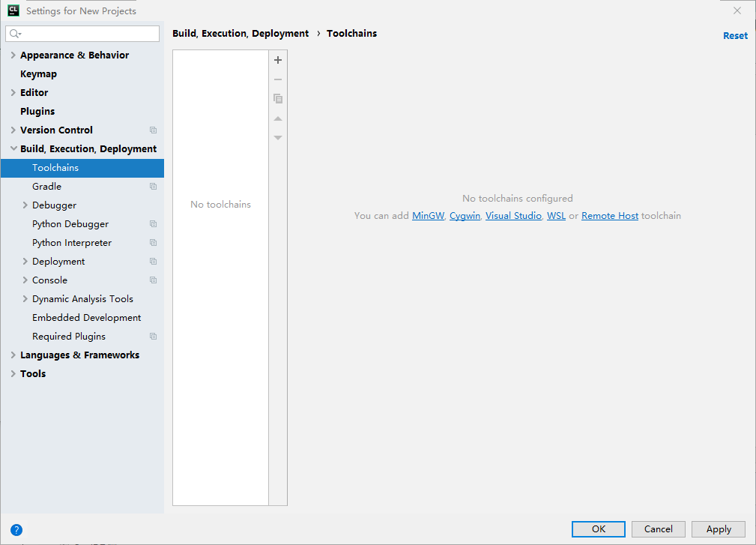This screenshot has height=545, width=756.
Task: Expand the Tools section arrow
Action: [13, 374]
